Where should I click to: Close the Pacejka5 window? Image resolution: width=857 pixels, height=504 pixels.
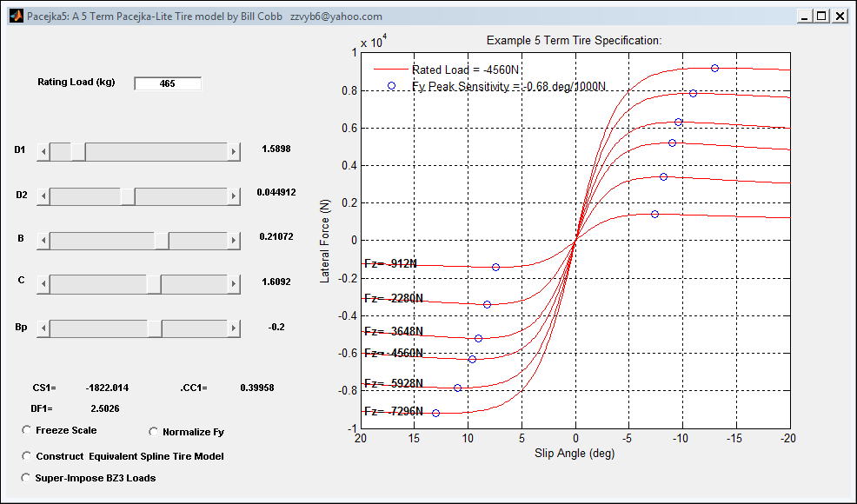coord(840,17)
